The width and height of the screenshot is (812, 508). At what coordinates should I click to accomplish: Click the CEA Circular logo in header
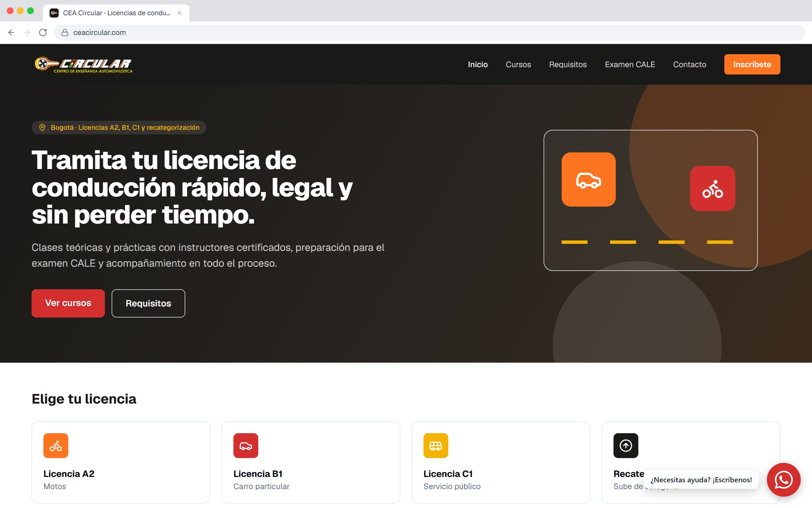[84, 64]
